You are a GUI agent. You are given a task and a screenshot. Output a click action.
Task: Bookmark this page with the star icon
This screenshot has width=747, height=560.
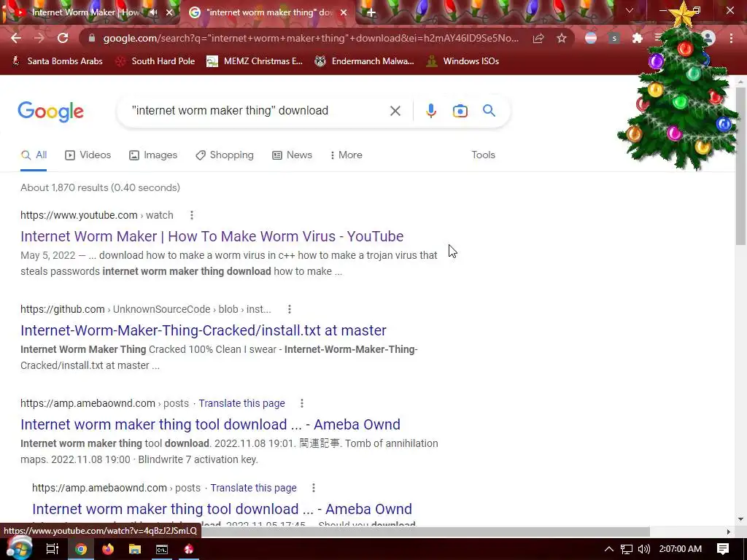coord(562,38)
